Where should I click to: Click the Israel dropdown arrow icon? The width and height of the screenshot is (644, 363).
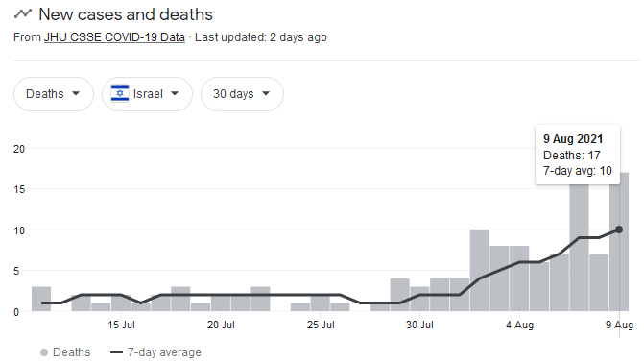(x=175, y=93)
